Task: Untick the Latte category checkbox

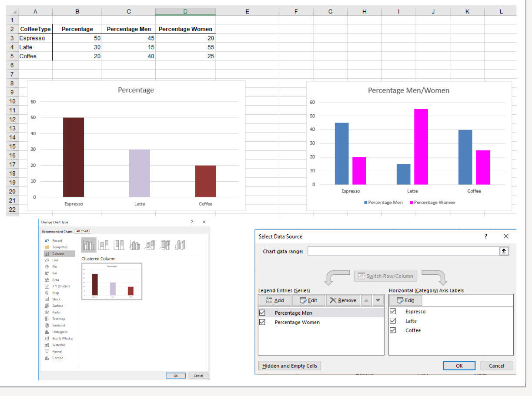Action: (393, 321)
